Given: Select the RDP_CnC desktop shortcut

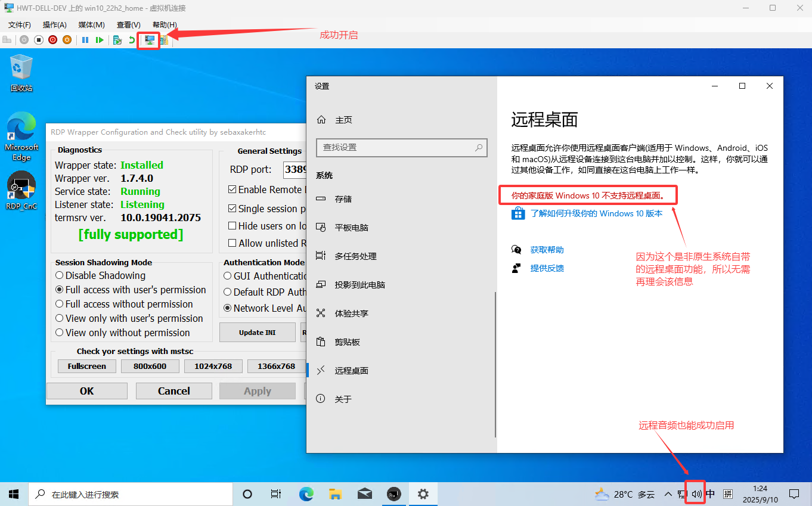Looking at the screenshot, I should click(x=21, y=191).
